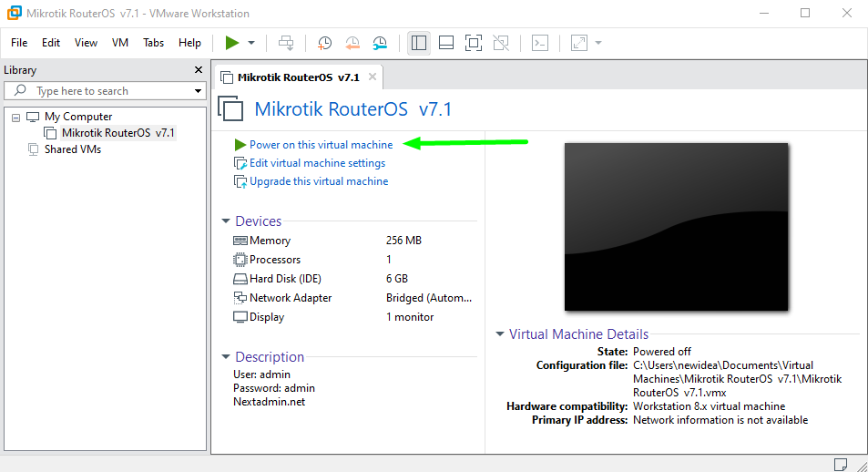Toggle the library sidebar view
Viewport: 868px width, 472px height.
(x=419, y=43)
